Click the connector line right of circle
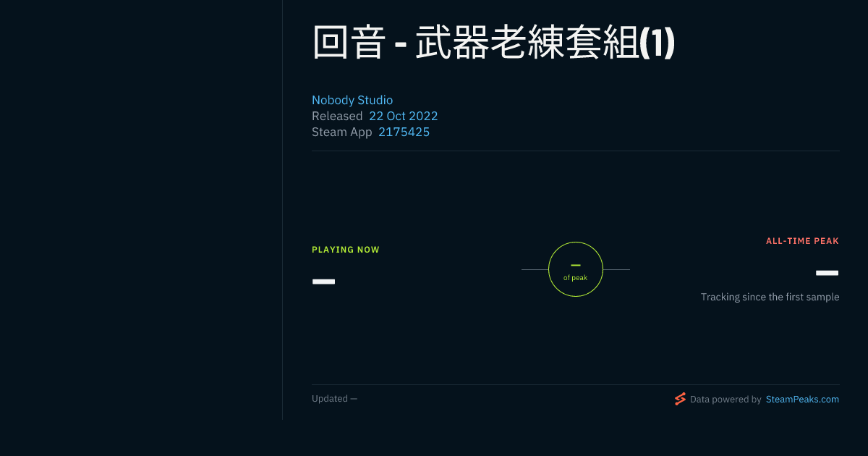Image resolution: width=868 pixels, height=456 pixels. (616, 269)
